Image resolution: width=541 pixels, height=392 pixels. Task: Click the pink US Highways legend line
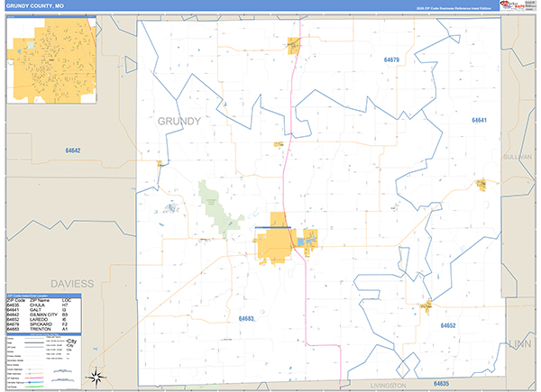point(34,378)
